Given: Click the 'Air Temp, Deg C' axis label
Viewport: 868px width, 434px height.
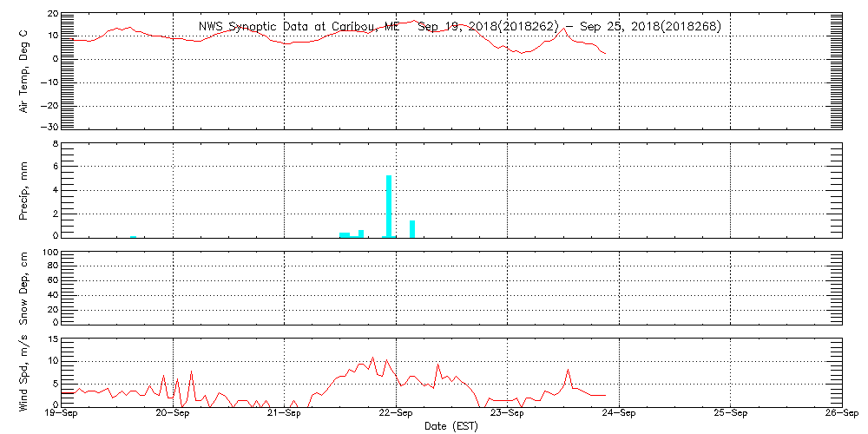Looking at the screenshot, I should coord(24,71).
